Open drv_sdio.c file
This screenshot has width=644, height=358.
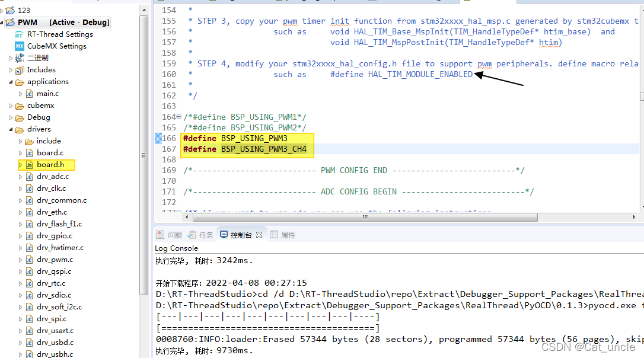[x=54, y=295]
